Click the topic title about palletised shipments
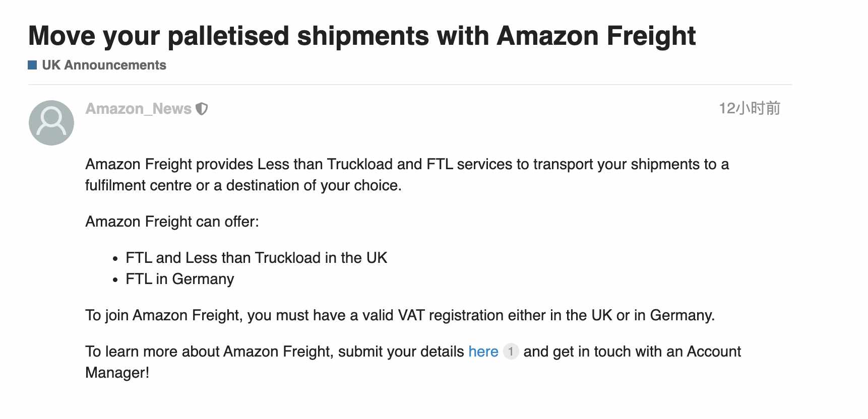The image size is (868, 419). [362, 36]
